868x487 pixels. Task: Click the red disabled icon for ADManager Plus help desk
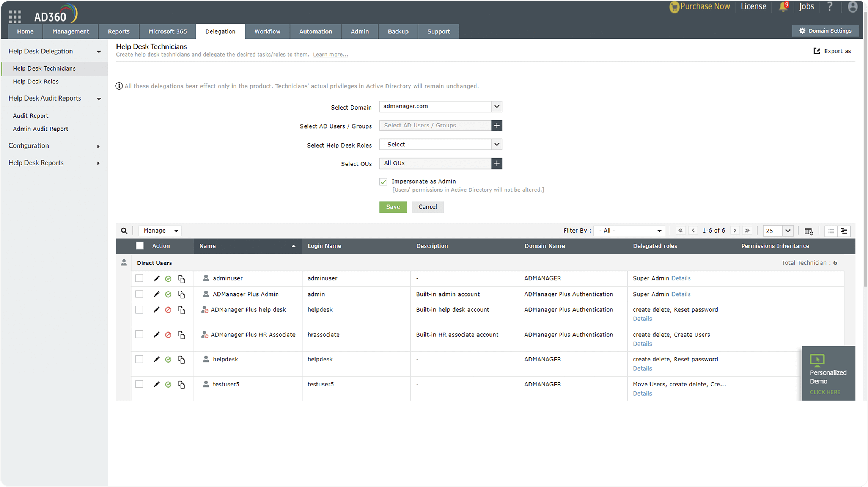tap(168, 310)
